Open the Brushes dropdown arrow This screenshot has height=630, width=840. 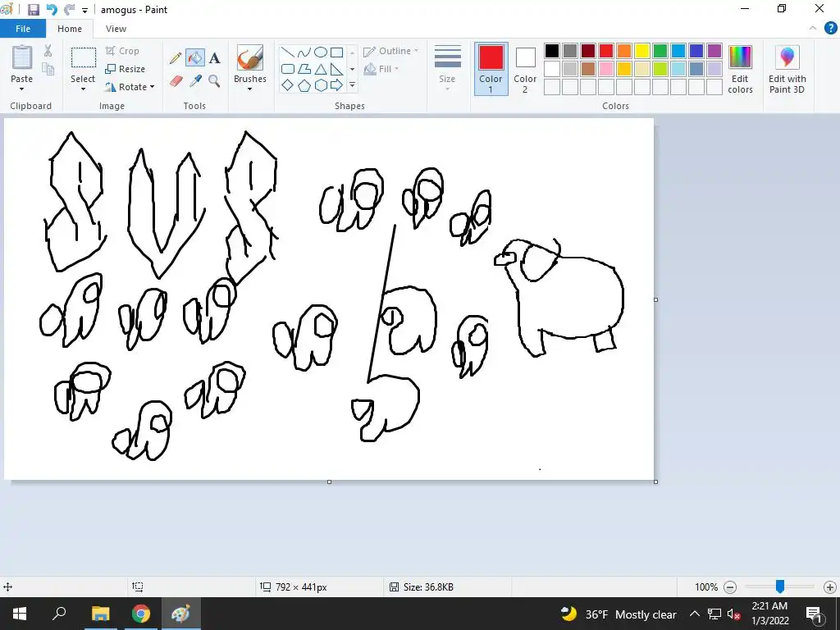(x=249, y=89)
